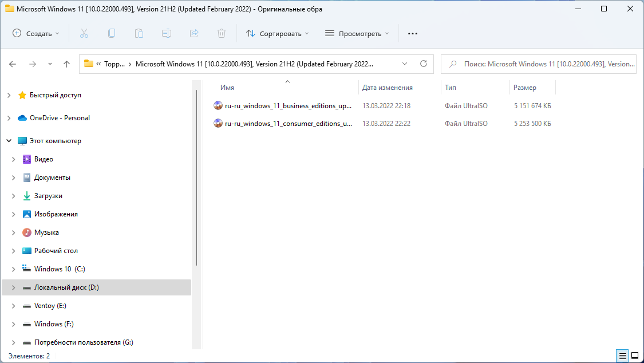Screen dimensions: 644x363
Task: Select Документы in navigation pane
Action: (52, 177)
